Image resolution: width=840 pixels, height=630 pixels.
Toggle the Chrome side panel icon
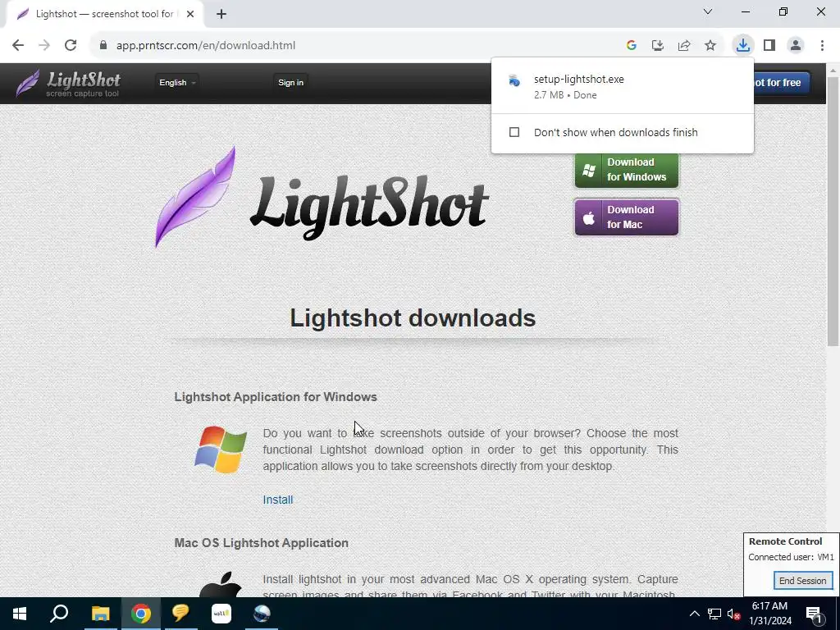[769, 46]
